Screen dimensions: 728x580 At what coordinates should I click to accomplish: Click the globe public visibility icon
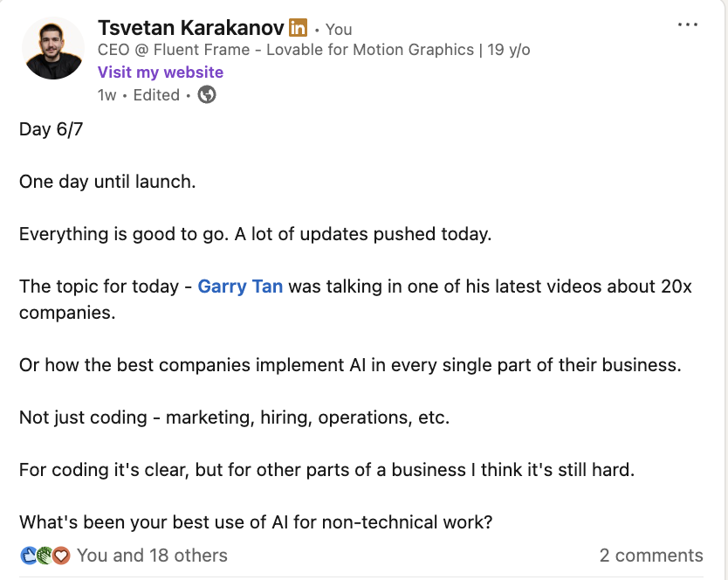point(207,95)
